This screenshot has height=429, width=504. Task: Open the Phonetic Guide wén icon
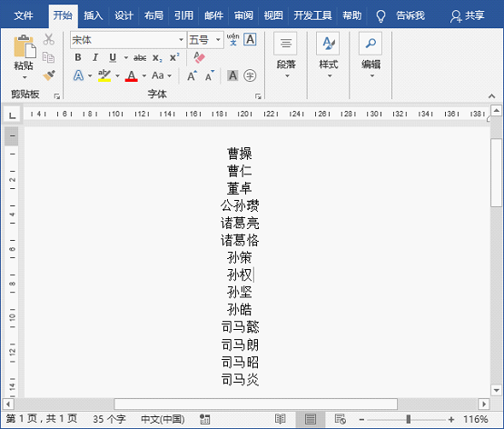(x=233, y=39)
